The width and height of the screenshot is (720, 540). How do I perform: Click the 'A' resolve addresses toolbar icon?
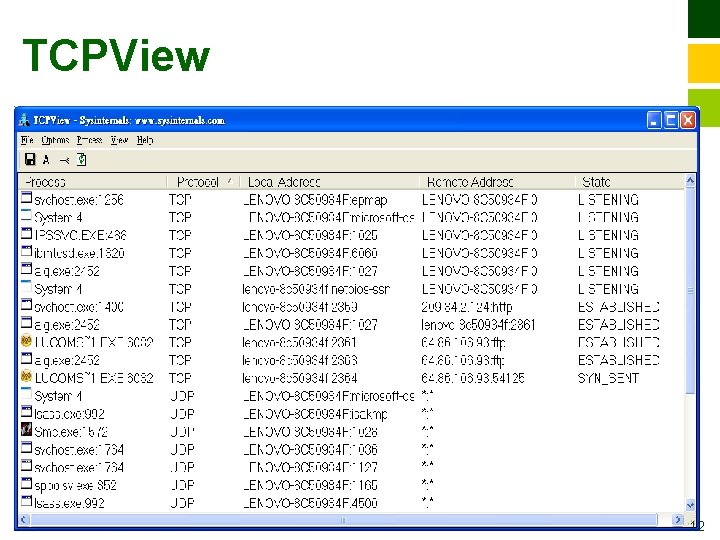click(x=46, y=160)
